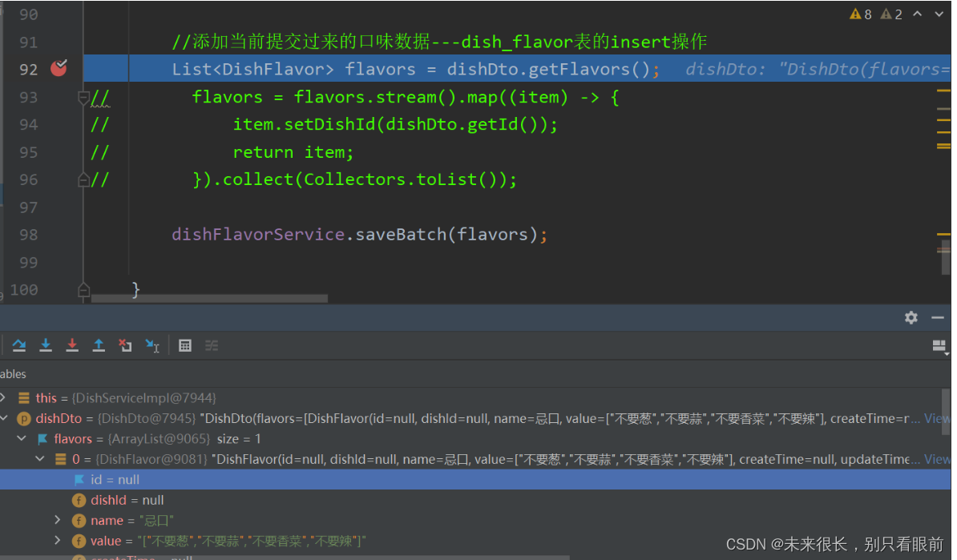Expand the name field node

coord(58,520)
